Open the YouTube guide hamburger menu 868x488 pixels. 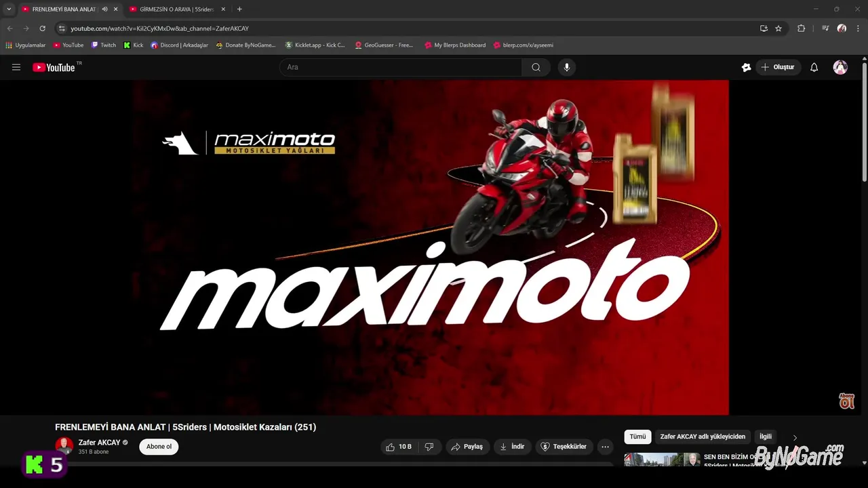pos(16,67)
